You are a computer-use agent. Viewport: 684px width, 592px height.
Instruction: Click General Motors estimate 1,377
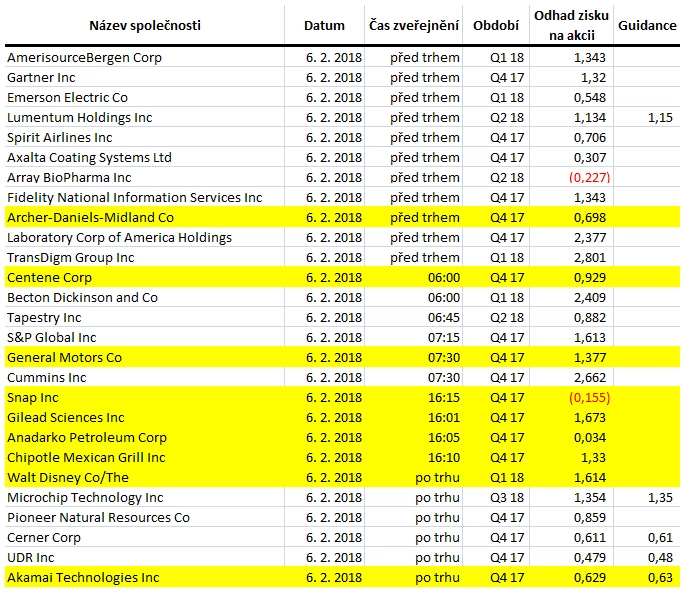pos(590,358)
